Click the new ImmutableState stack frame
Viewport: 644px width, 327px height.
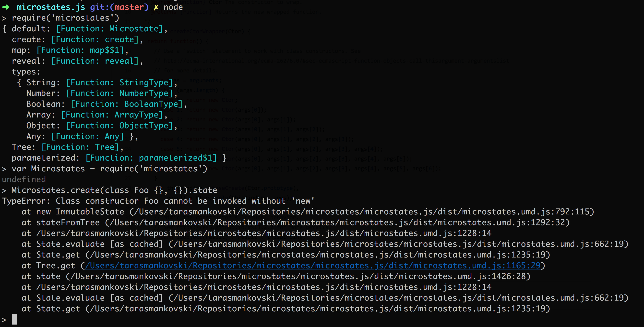pos(80,211)
